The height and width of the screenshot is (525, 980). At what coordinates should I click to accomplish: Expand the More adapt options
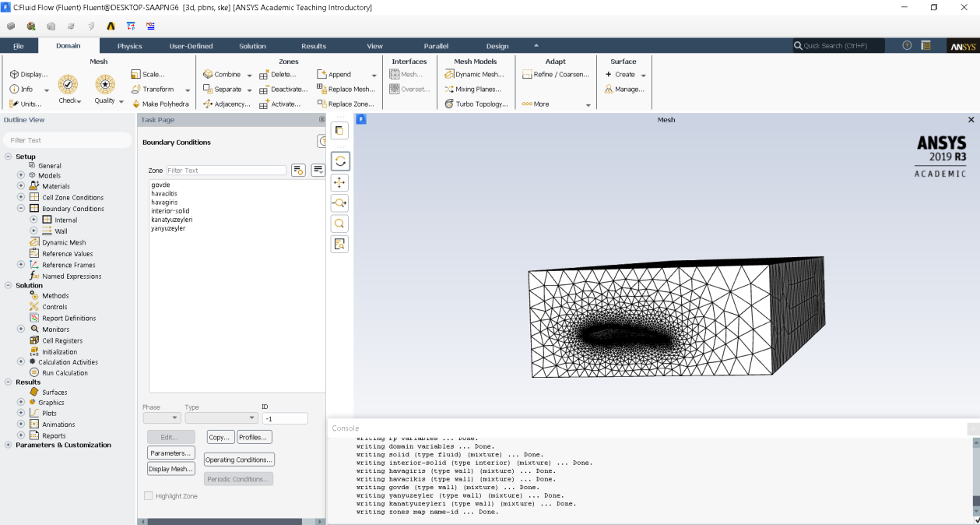588,105
